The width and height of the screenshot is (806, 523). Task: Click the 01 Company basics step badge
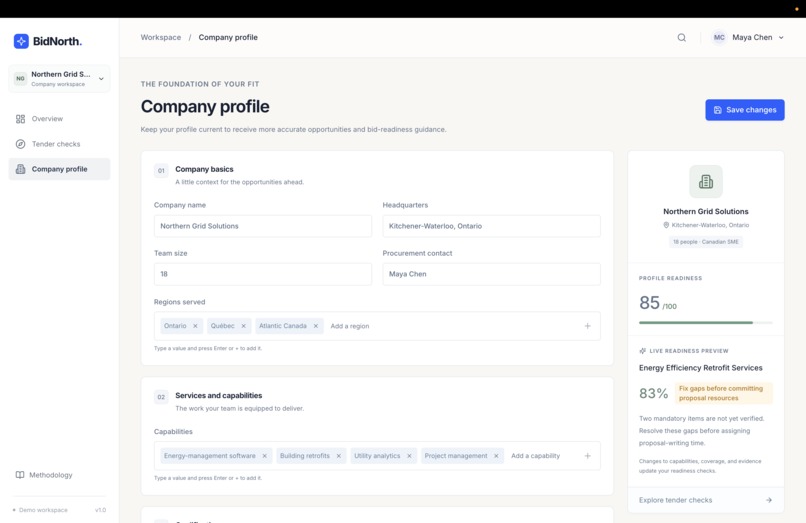pyautogui.click(x=161, y=171)
